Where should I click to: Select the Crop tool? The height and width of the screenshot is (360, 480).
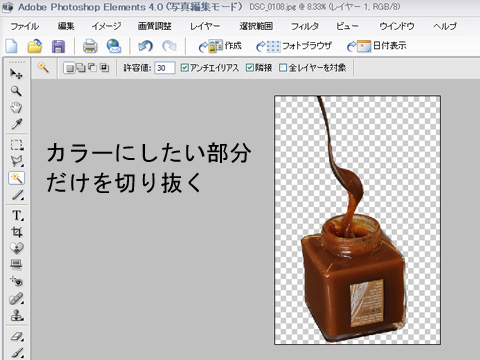[x=16, y=232]
